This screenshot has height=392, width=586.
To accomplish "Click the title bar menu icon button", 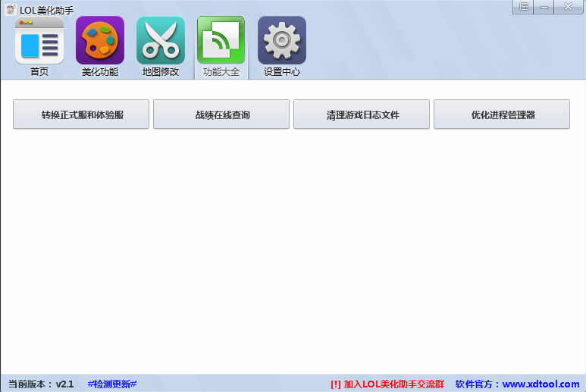I will 524,7.
